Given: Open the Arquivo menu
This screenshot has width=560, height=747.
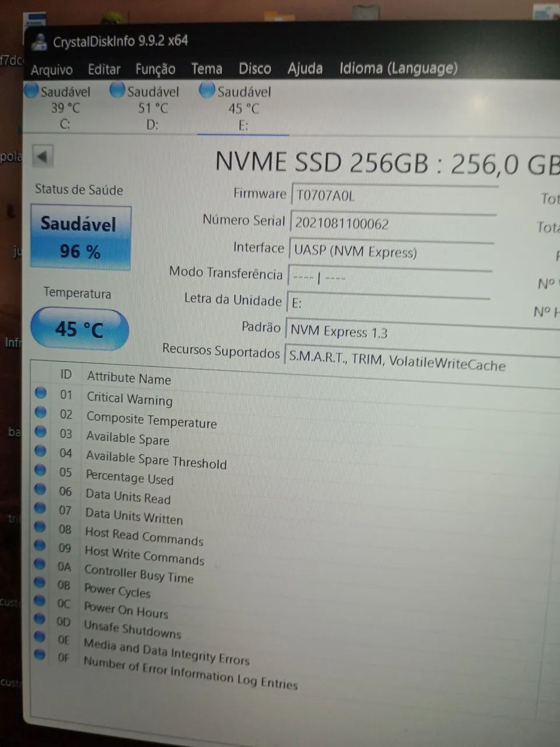Looking at the screenshot, I should [51, 69].
